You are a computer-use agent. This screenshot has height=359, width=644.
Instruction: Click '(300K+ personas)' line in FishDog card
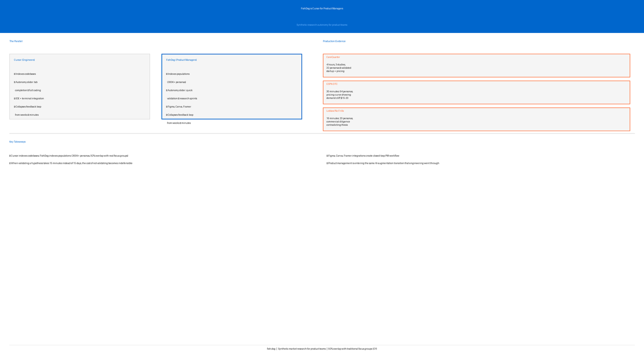click(x=177, y=82)
